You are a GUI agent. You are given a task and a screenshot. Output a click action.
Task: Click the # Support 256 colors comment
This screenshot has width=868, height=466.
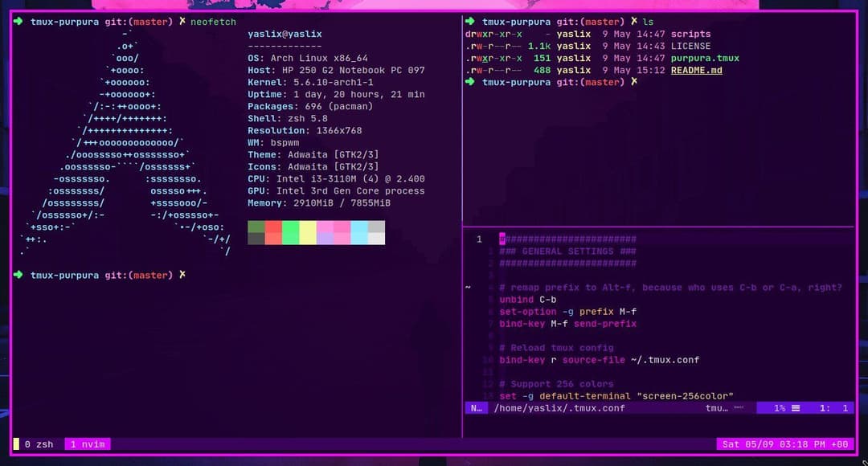[556, 384]
